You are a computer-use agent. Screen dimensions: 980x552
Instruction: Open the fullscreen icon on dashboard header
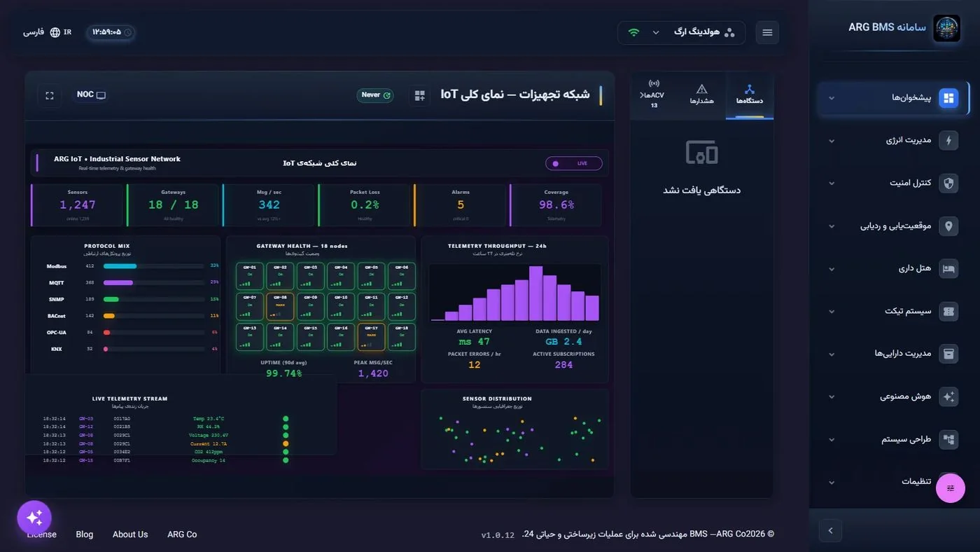point(50,95)
